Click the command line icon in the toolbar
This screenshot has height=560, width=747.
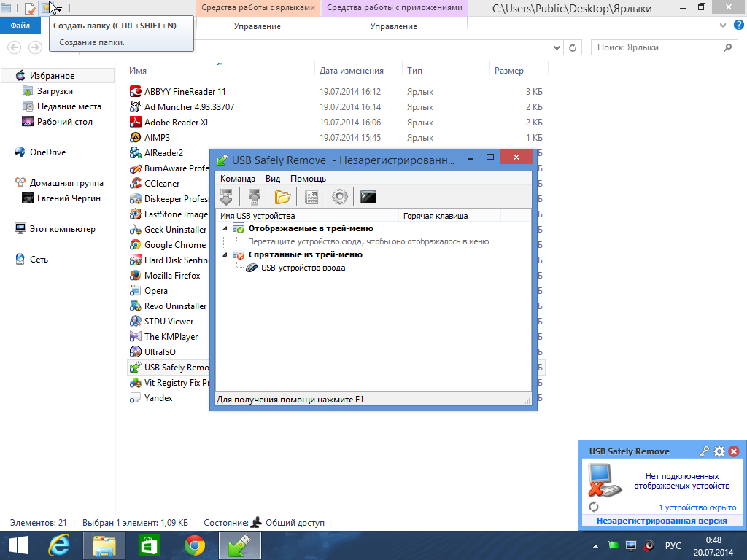[368, 196]
